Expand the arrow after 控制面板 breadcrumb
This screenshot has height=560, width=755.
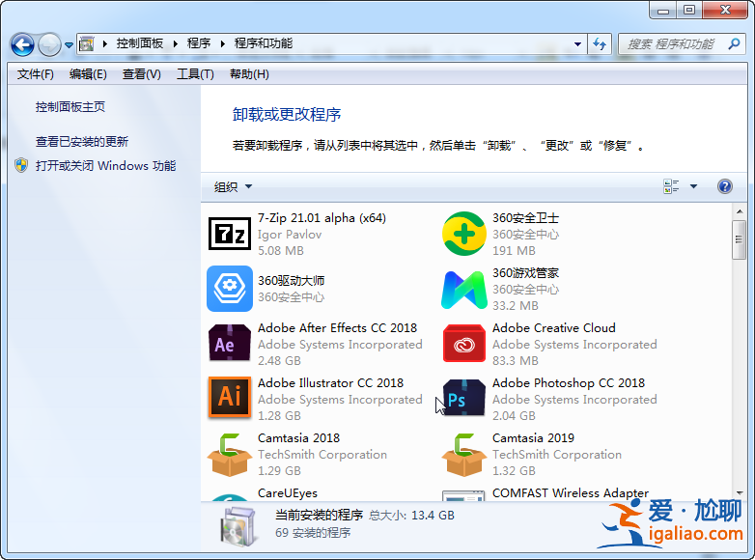(176, 43)
